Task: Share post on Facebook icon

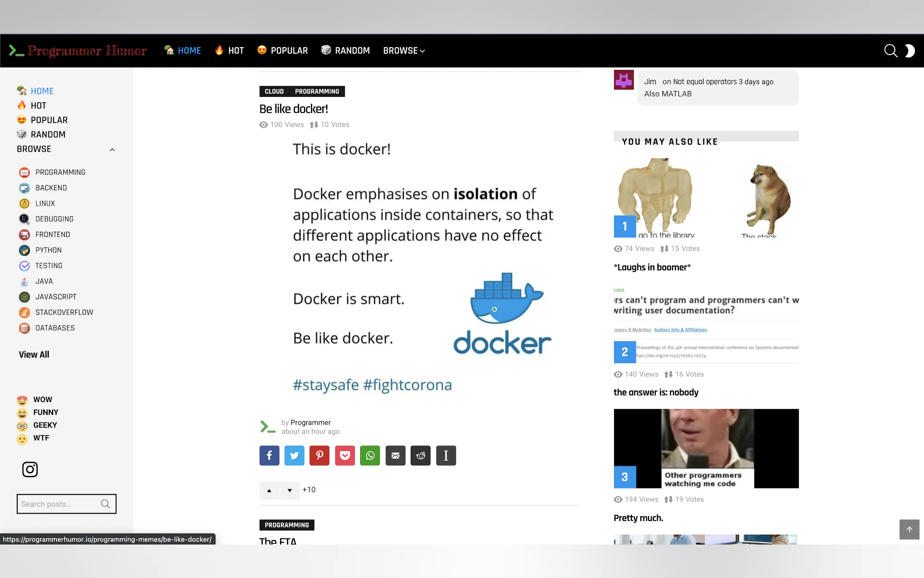Action: 269,455
